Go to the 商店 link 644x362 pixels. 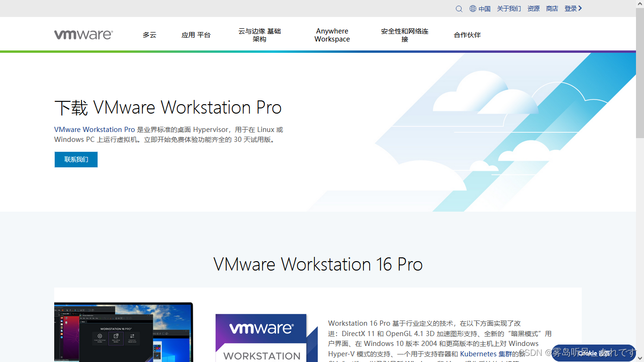tap(552, 8)
